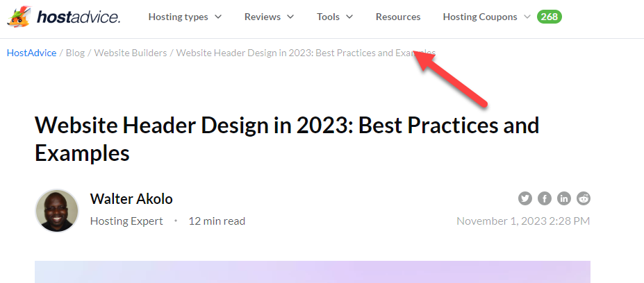Open Reviews menu
The height and width of the screenshot is (283, 644).
pos(269,17)
